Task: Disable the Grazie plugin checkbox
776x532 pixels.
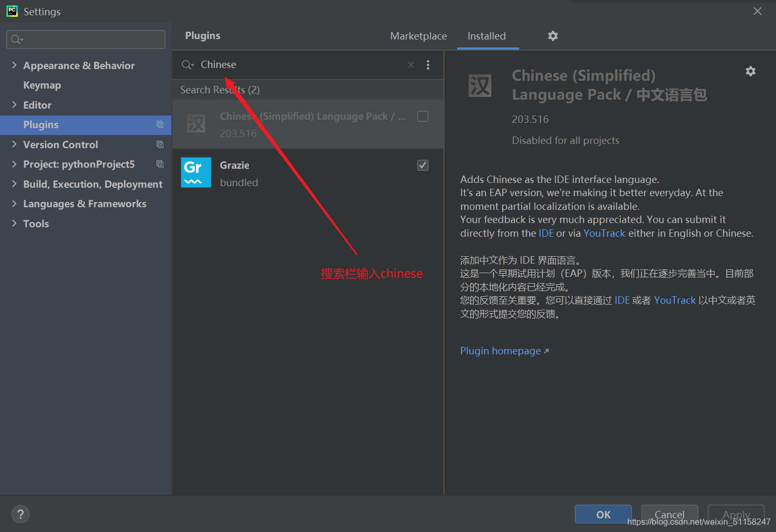Action: point(423,166)
